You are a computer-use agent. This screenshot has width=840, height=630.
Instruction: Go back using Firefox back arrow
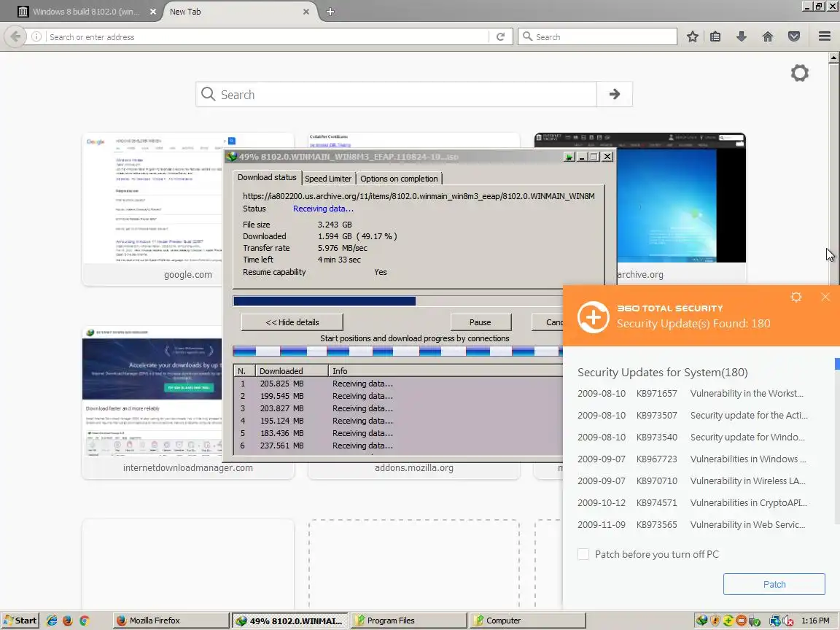point(15,36)
